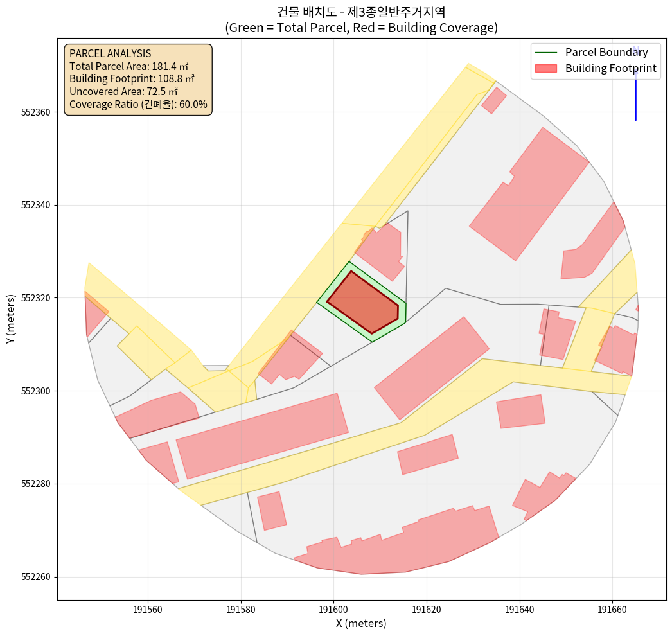Click the green Parcel Boundary legend line

pyautogui.click(x=547, y=53)
